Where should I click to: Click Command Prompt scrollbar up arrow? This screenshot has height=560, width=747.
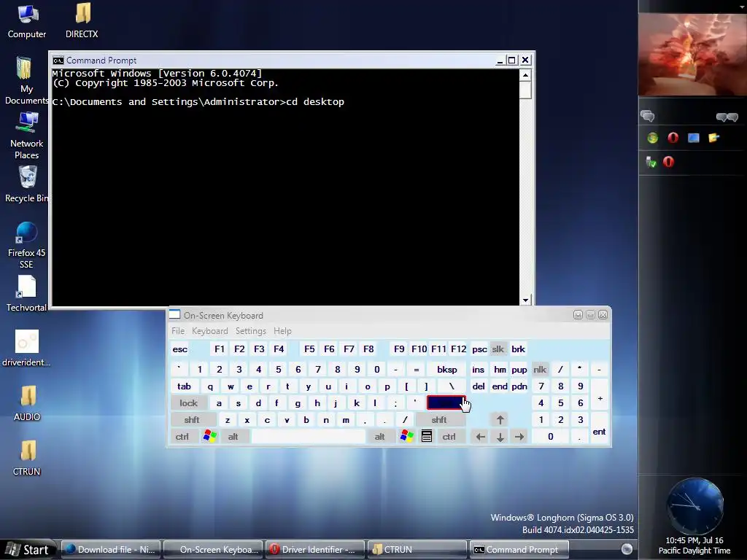click(525, 75)
